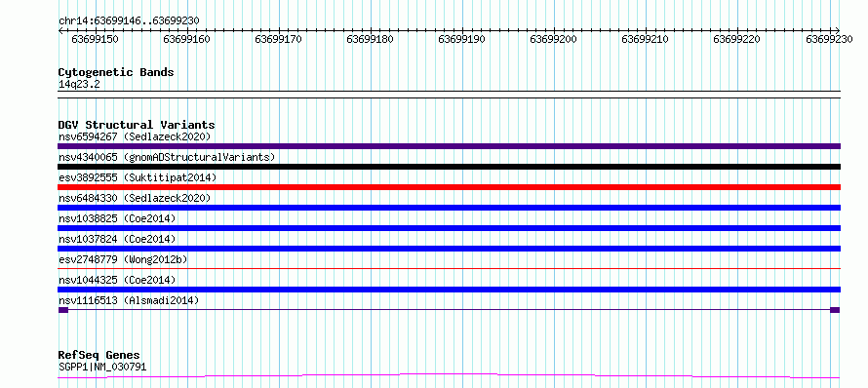Click the magenta SGPP1 gene line
Image resolution: width=868 pixels, height=388 pixels.
[449, 376]
